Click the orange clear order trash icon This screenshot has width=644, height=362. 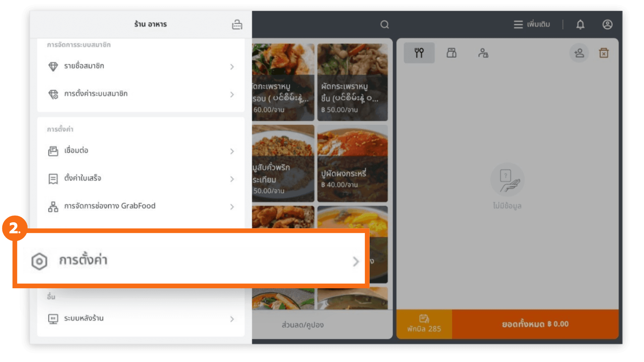click(x=604, y=53)
